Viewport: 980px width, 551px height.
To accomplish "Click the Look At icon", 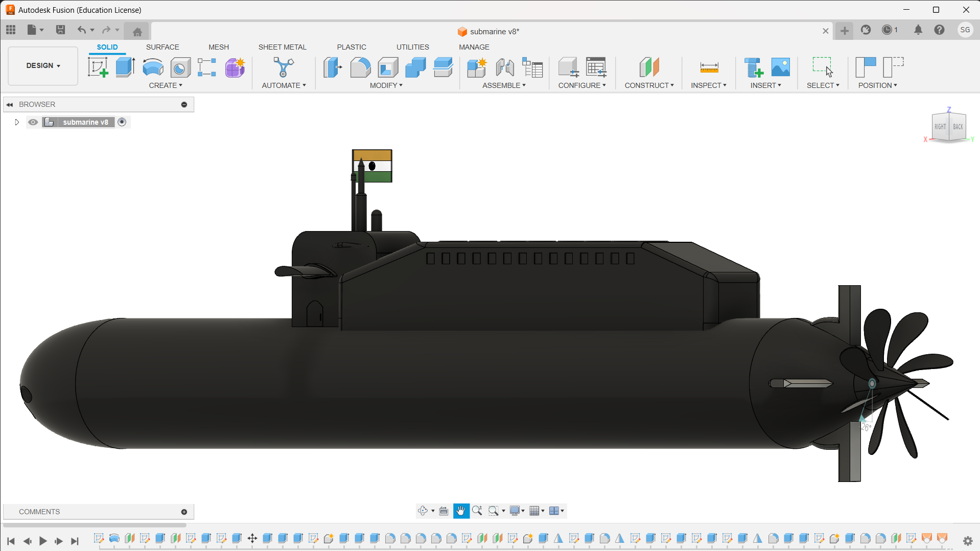I will click(444, 511).
